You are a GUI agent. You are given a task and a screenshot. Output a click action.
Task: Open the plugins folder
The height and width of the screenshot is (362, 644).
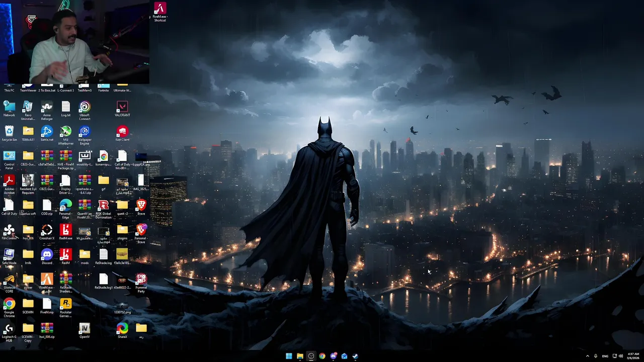click(x=122, y=232)
